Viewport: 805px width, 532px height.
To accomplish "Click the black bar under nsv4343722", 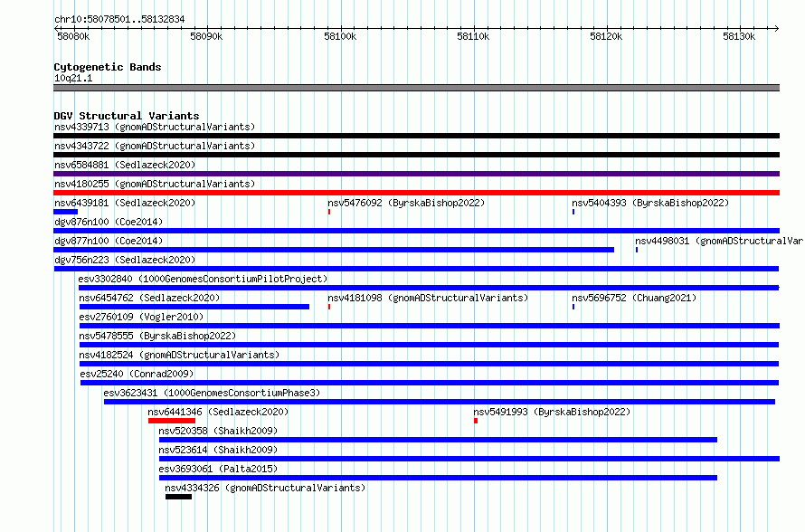I will 416,155.
